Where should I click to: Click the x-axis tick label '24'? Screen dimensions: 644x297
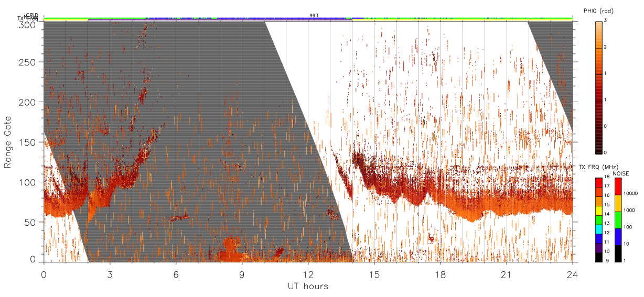coord(572,274)
